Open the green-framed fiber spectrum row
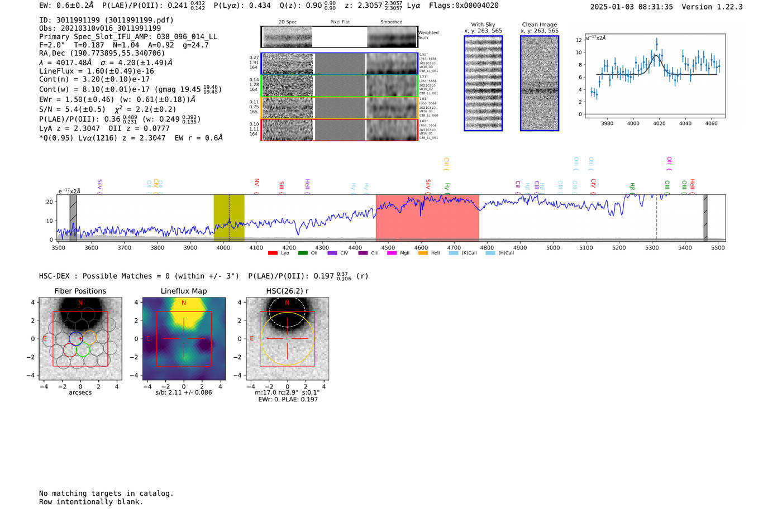This screenshot has width=782, height=532. coord(339,86)
